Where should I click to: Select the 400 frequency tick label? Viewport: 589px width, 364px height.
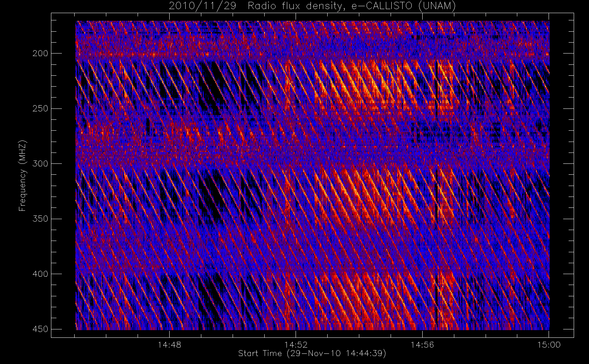click(x=40, y=274)
